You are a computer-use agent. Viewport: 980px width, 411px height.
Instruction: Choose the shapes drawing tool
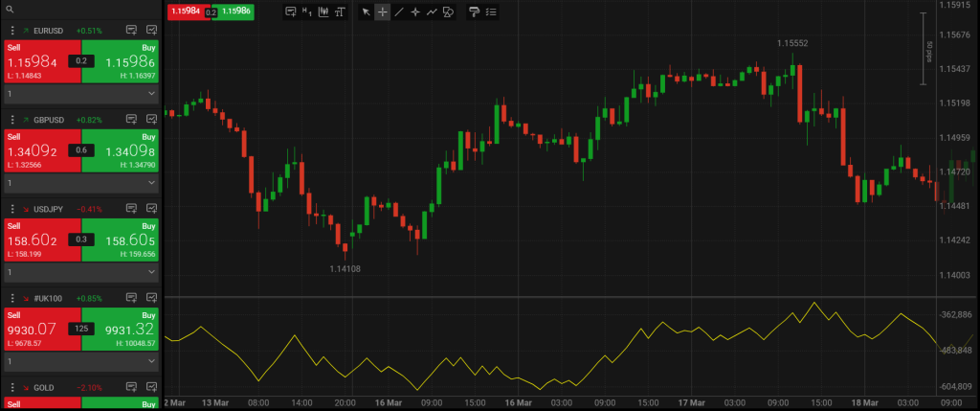(x=448, y=11)
